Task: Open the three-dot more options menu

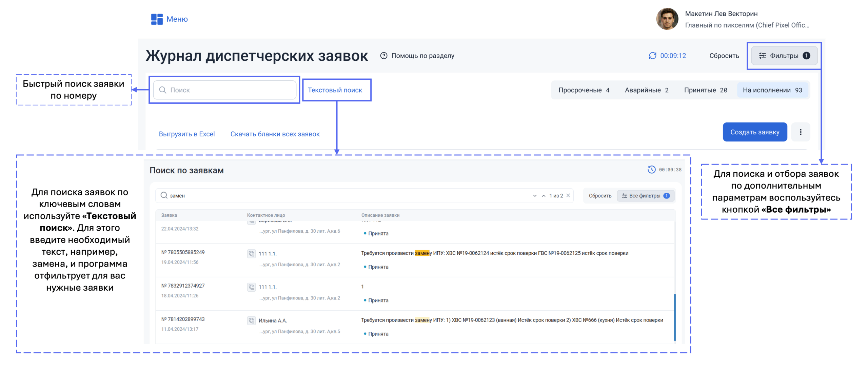Action: (x=801, y=132)
